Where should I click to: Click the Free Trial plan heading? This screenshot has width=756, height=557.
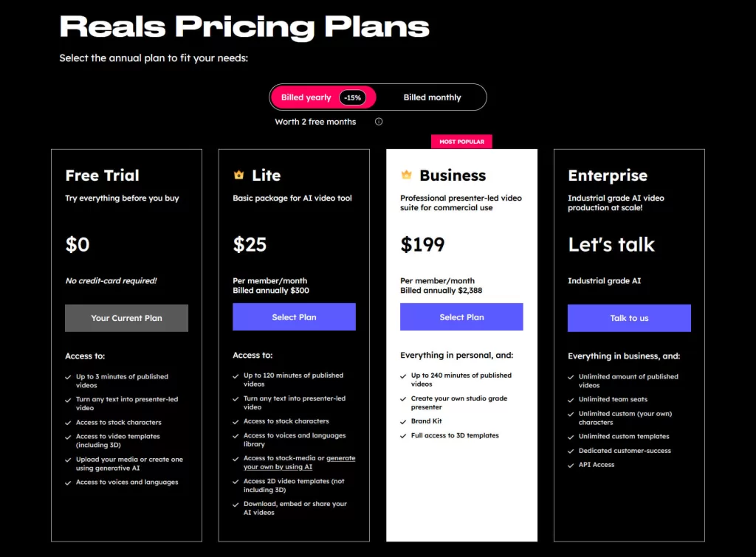tap(102, 176)
